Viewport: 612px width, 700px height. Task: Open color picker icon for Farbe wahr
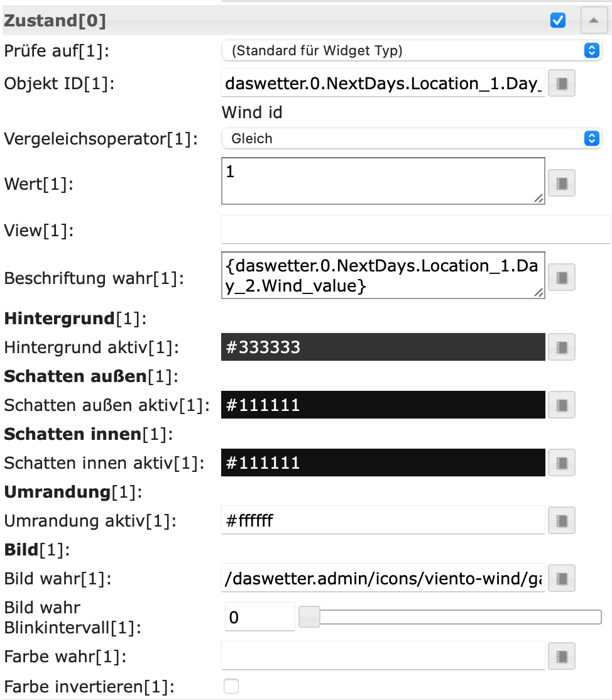562,657
